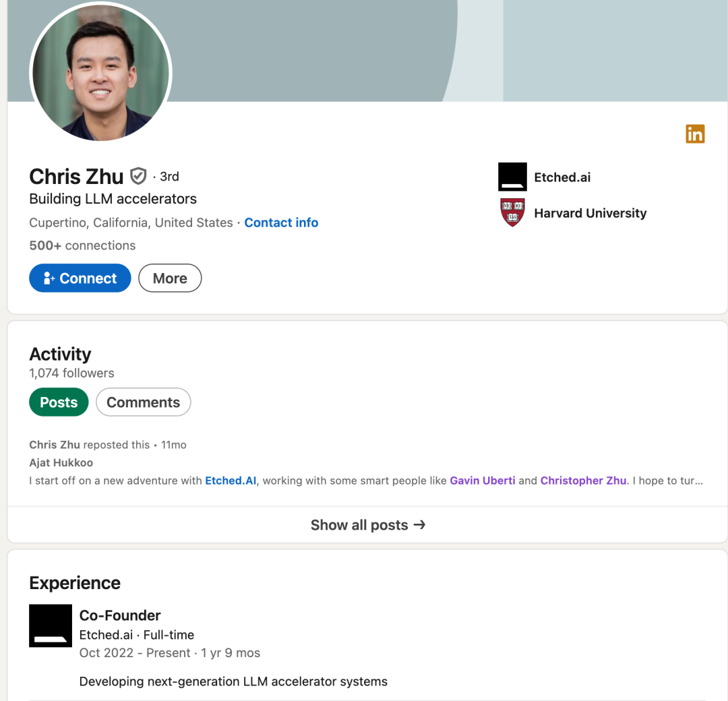Click Show all posts
The height and width of the screenshot is (701, 728).
(x=368, y=525)
